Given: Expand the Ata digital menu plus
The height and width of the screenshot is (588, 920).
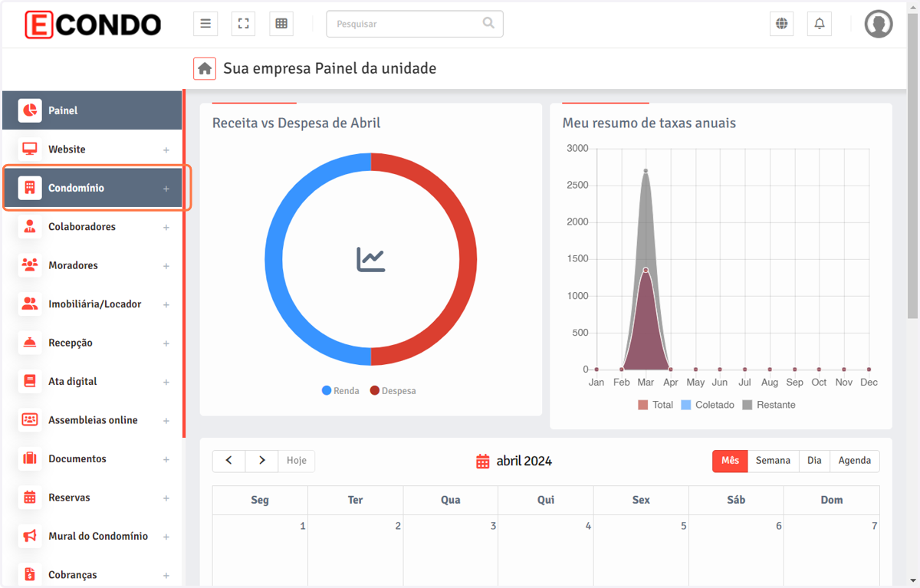Looking at the screenshot, I should 166,383.
